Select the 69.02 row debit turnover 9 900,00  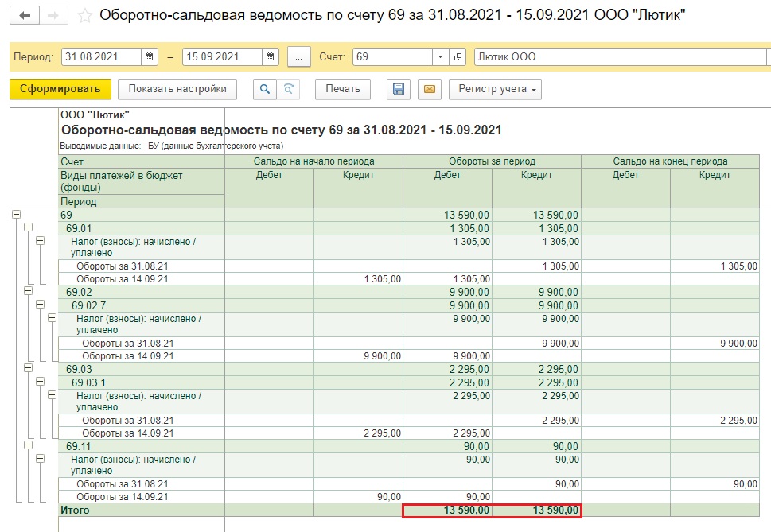coord(447,293)
